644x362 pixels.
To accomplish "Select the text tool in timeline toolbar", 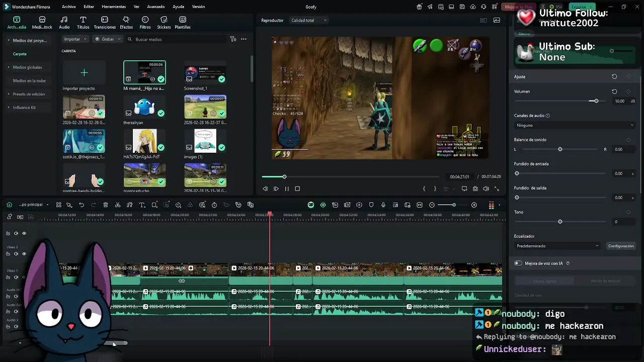I will click(142, 205).
